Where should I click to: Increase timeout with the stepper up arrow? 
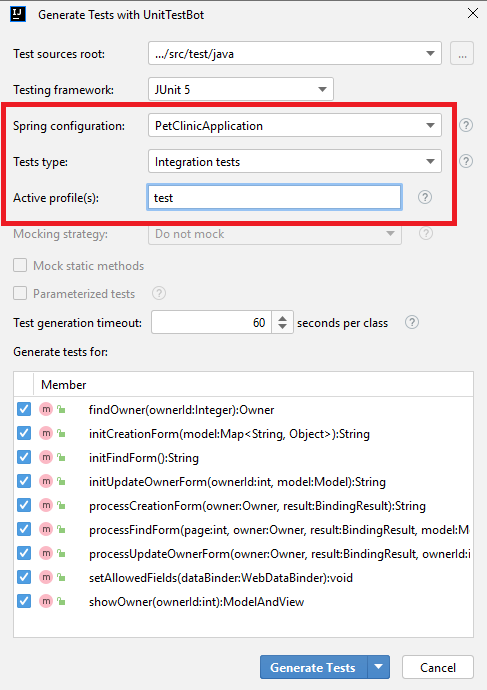click(x=282, y=317)
